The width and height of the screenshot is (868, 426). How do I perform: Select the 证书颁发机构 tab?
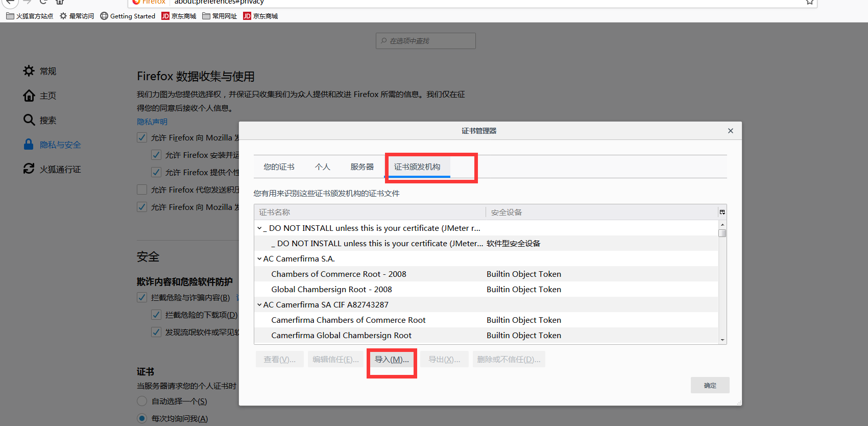(417, 167)
